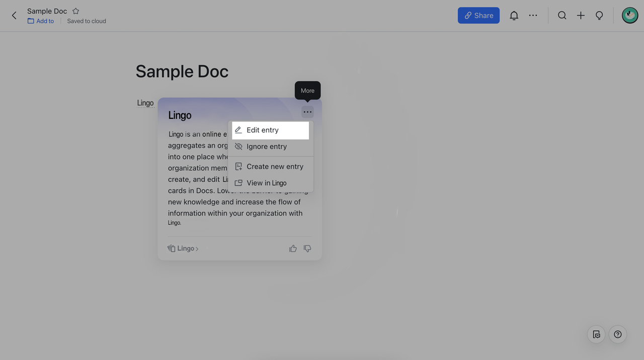Click the search magnifier icon
Viewport: 644px width, 360px height.
click(x=562, y=16)
